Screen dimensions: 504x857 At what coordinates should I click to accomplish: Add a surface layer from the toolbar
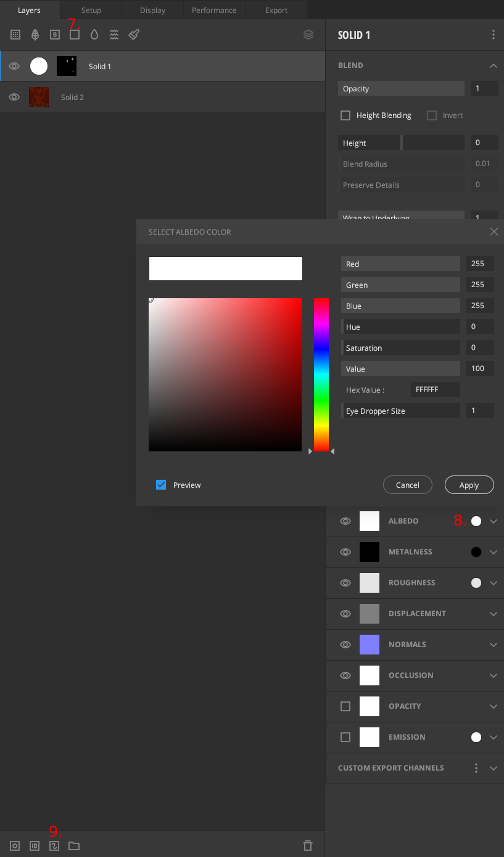[x=15, y=35]
